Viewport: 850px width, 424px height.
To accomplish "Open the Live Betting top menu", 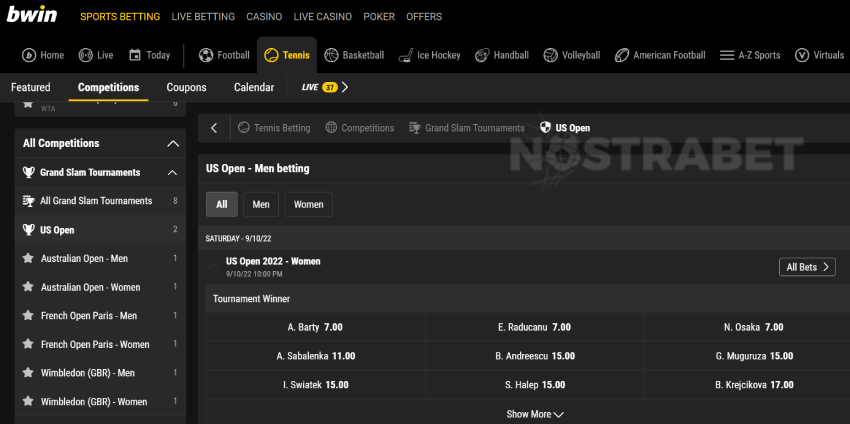I will tap(203, 17).
